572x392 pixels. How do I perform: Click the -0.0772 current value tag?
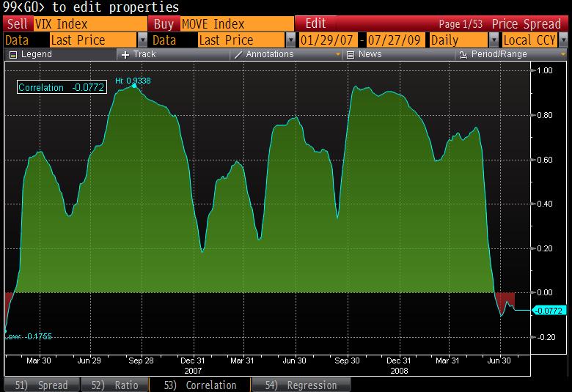tap(549, 311)
